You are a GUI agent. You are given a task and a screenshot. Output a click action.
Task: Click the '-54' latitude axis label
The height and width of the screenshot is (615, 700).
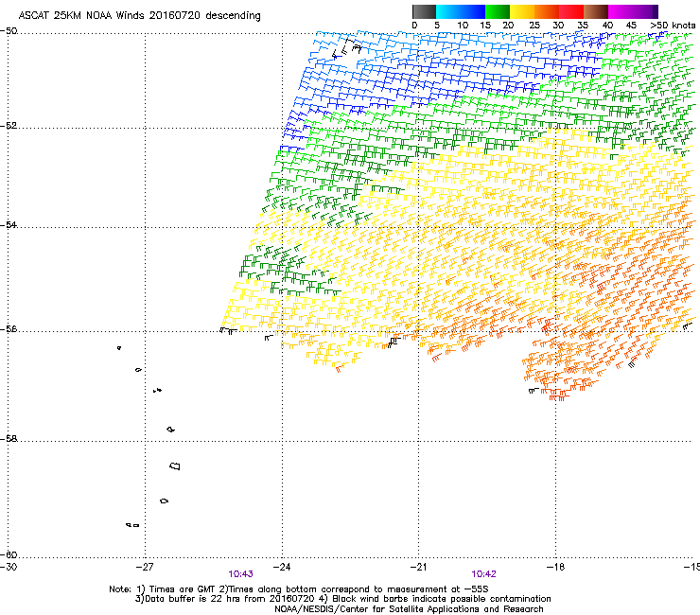pos(9,224)
